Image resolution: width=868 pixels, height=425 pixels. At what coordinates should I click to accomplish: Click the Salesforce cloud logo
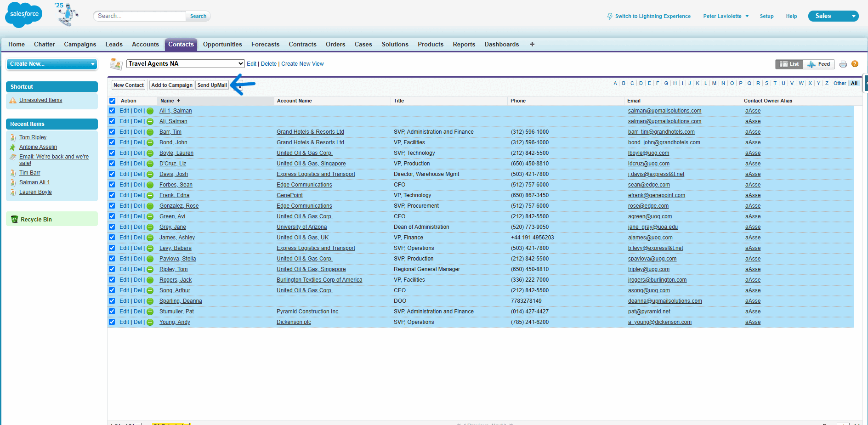(x=24, y=14)
